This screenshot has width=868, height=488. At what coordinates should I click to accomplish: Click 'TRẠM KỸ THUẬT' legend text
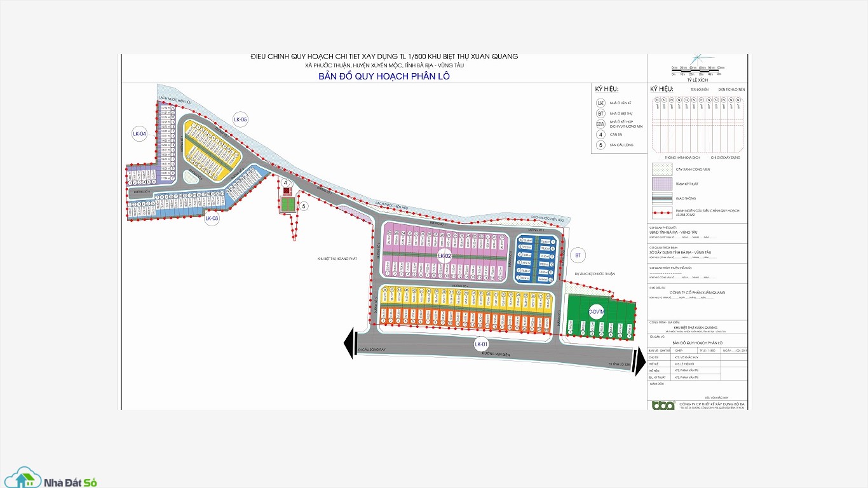pos(687,184)
